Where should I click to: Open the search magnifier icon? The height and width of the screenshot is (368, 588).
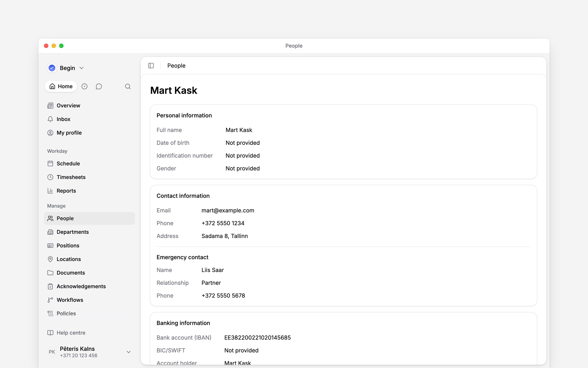(x=128, y=86)
